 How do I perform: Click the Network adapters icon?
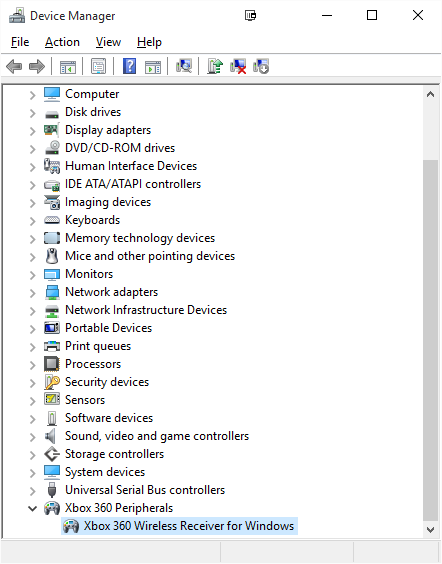coord(52,292)
